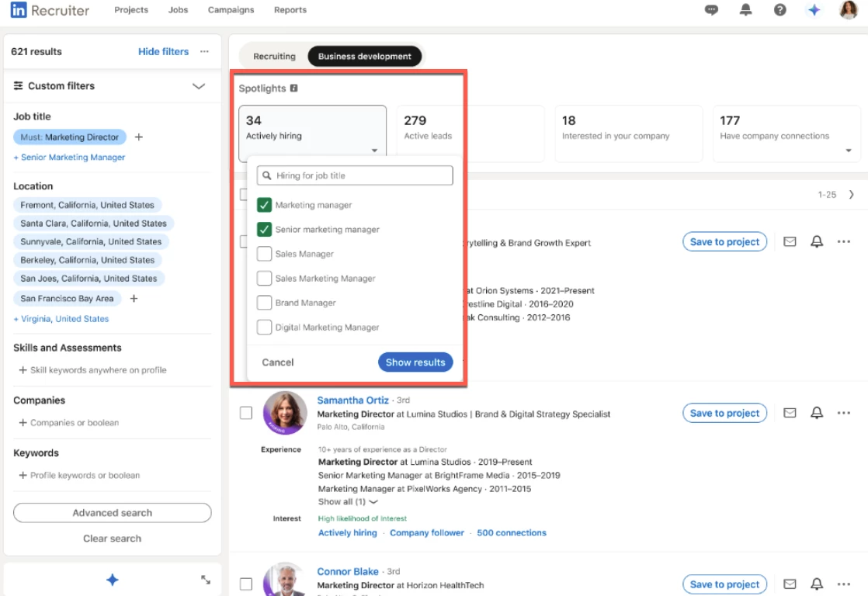This screenshot has width=868, height=596.
Task: Open the notifications bell in top bar
Action: (745, 10)
